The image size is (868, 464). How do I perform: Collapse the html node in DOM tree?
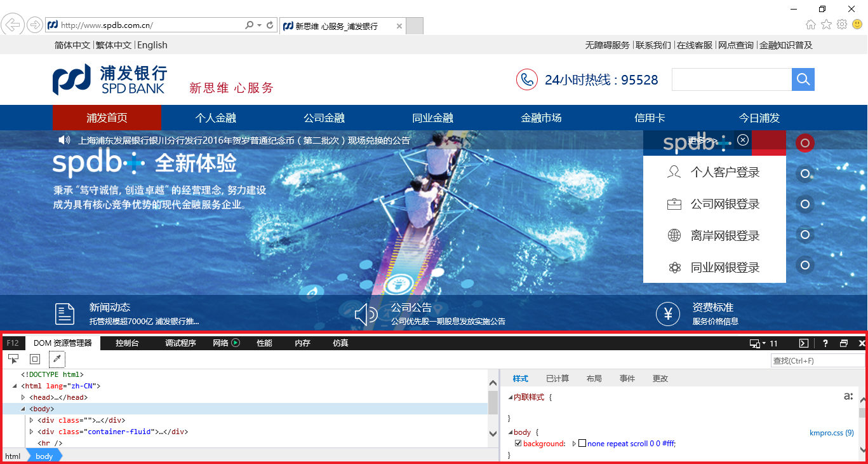pyautogui.click(x=15, y=386)
